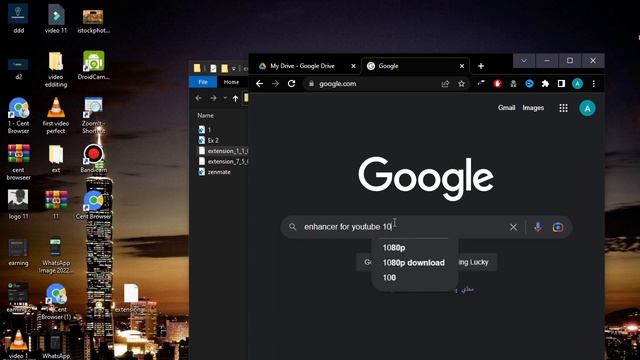Search by image with the camera icon

tap(558, 227)
